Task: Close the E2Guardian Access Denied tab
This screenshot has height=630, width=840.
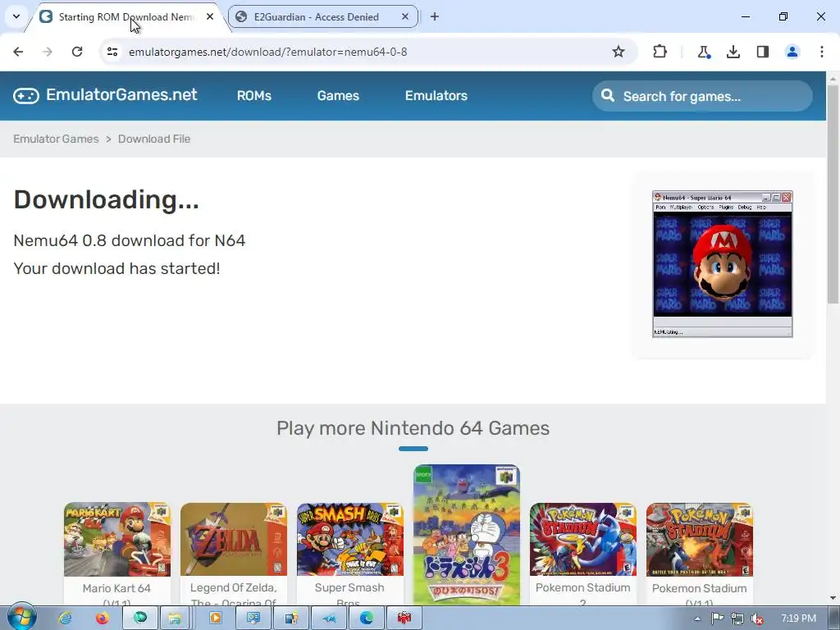Action: click(405, 16)
